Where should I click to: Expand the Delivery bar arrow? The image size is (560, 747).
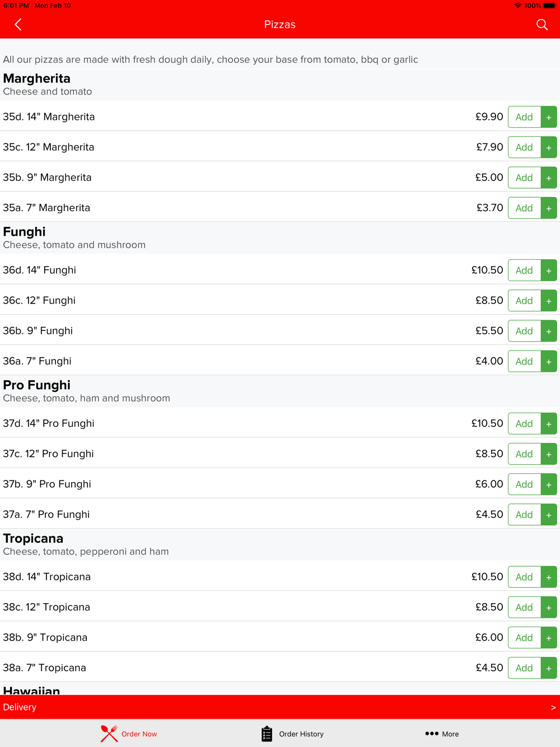click(x=553, y=707)
